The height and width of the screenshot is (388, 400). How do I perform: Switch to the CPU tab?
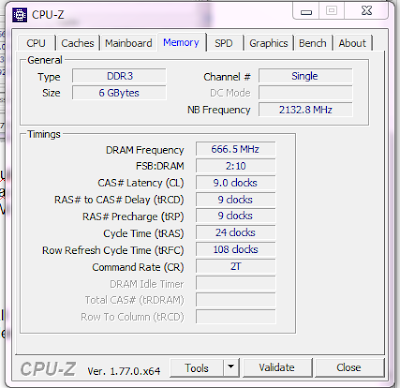36,43
